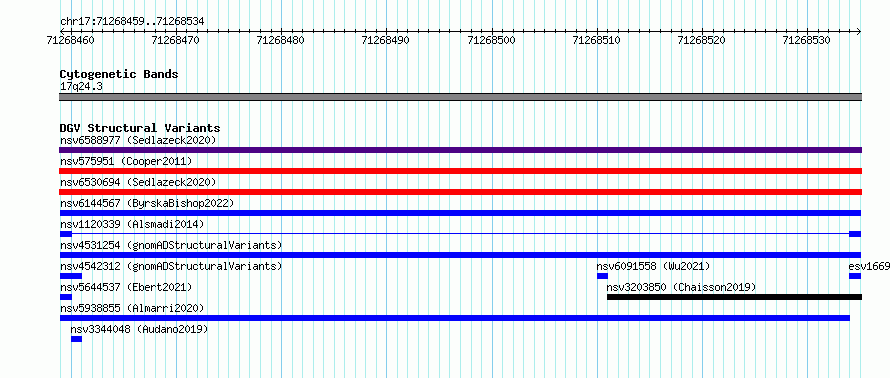The image size is (890, 378).
Task: Click the nsv5938855 (Almarri2020) label
Action: coord(132,308)
